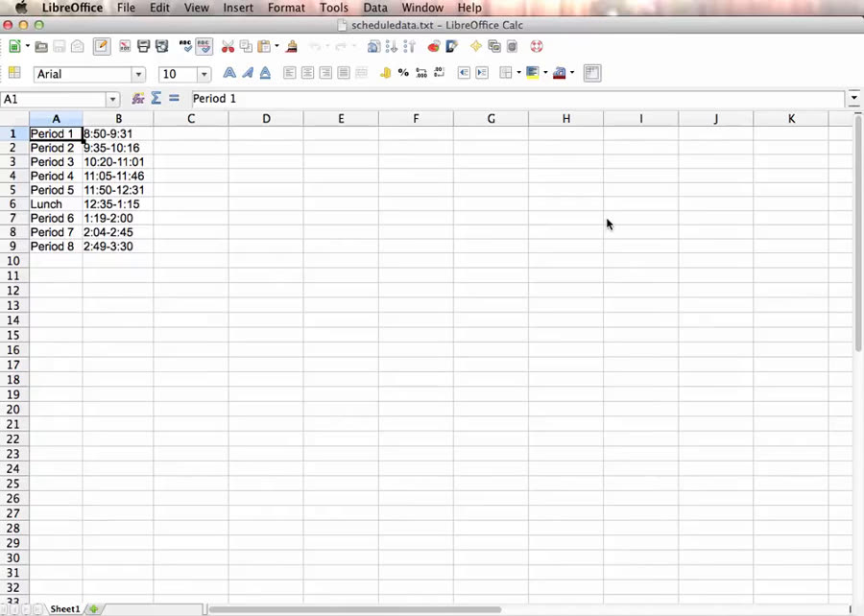Select the Format Paintbrush icon
The image size is (864, 616).
tap(292, 46)
